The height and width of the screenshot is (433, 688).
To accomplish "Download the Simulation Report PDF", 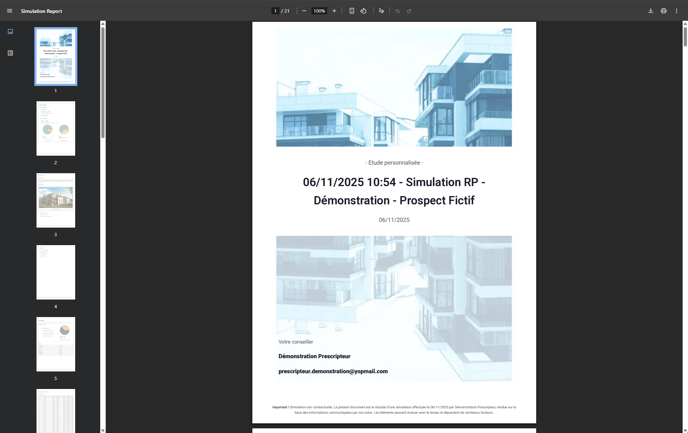I will pos(650,11).
